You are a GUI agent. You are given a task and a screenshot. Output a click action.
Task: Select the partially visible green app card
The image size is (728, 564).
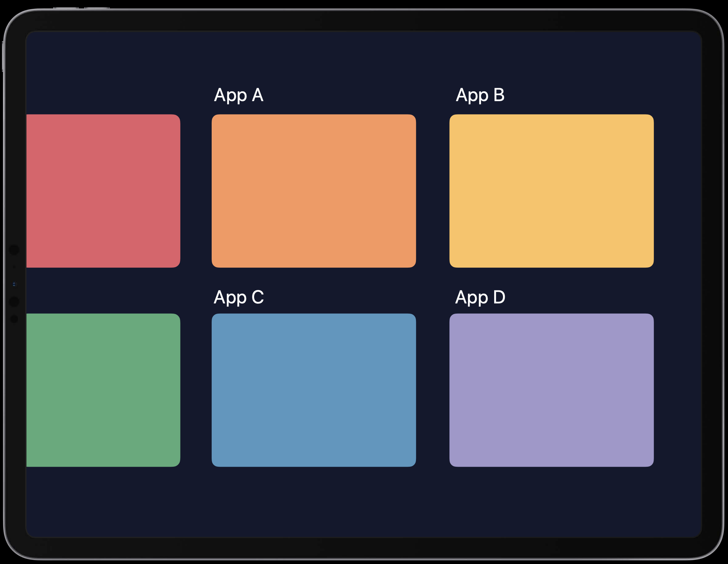[x=103, y=390]
